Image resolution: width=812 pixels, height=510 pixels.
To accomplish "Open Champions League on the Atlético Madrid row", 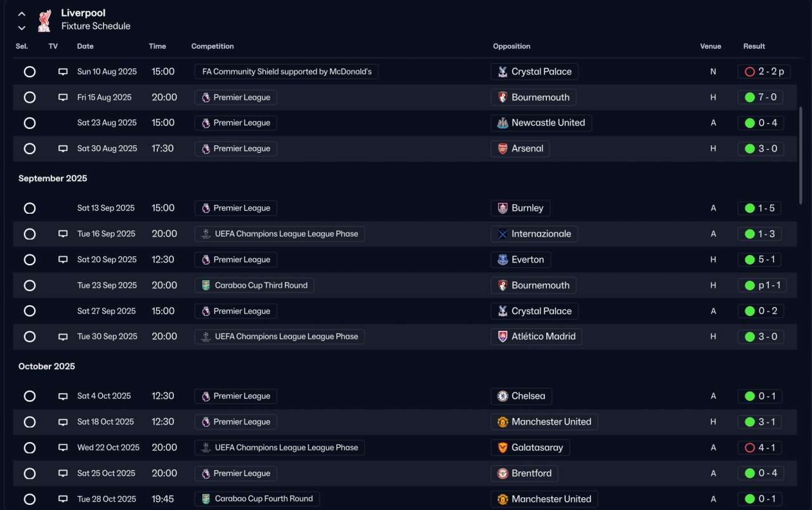I will [x=280, y=337].
